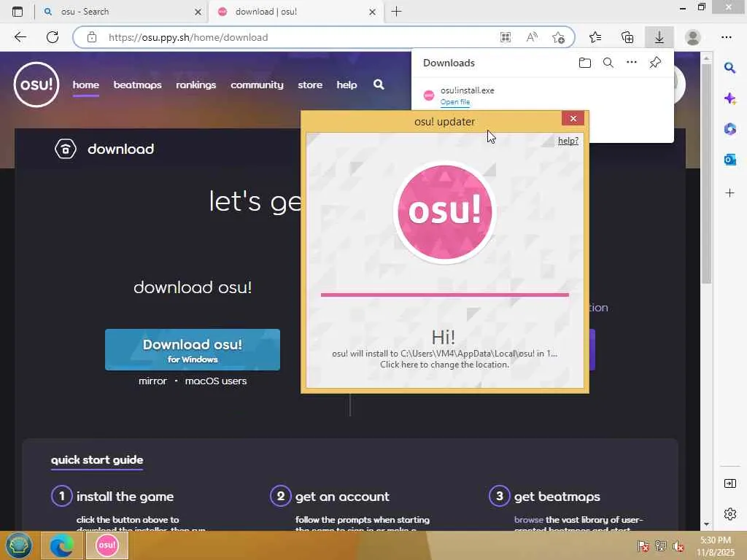Click the Edge icon in the taskbar
Viewport: 747px width, 560px height.
pos(62,545)
